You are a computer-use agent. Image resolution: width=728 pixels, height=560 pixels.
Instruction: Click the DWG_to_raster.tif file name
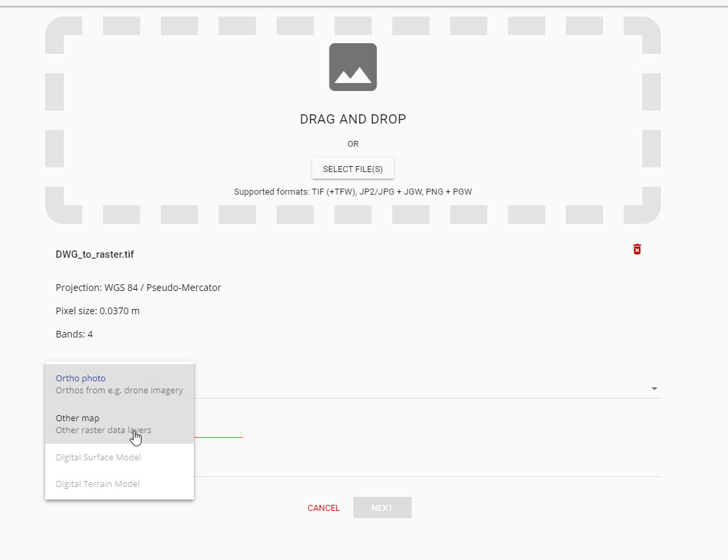(95, 254)
